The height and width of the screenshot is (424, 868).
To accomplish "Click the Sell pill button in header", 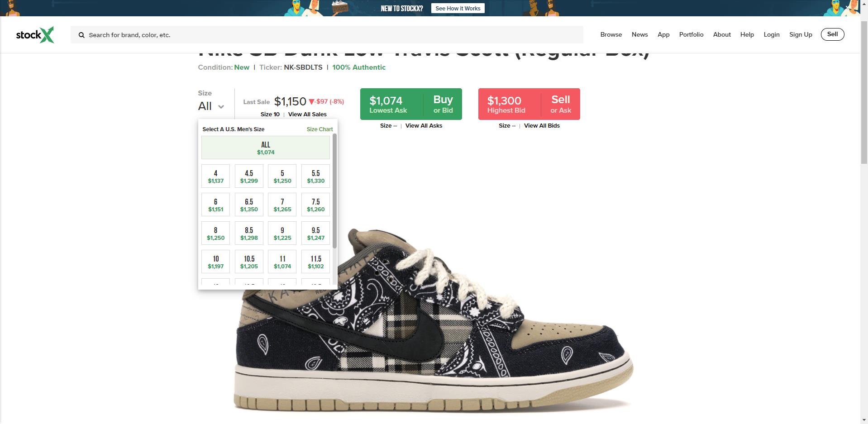I will click(x=832, y=34).
